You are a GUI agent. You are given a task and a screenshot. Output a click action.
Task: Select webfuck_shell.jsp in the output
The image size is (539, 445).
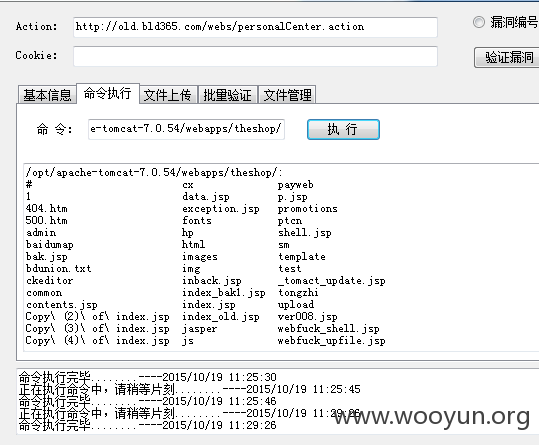pos(328,329)
